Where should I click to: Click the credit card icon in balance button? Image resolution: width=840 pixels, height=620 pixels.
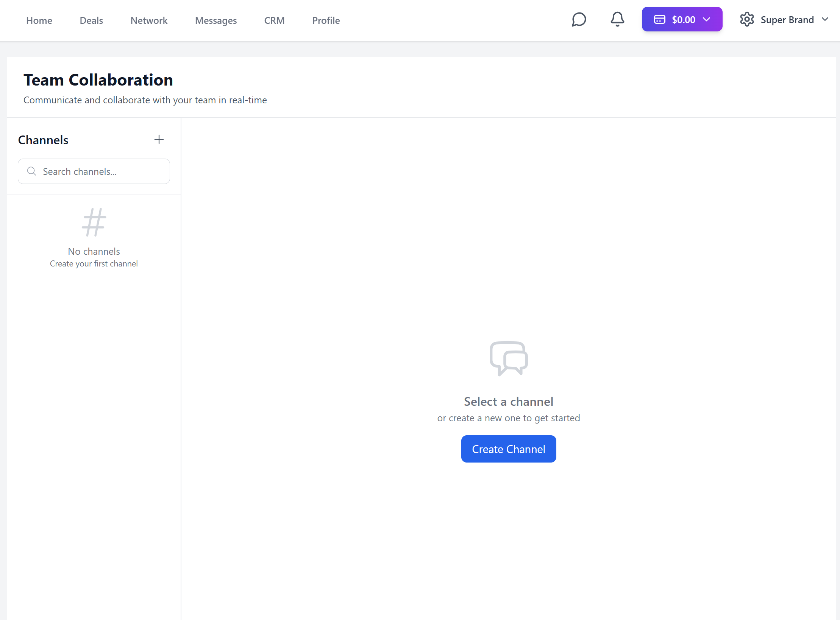coord(659,20)
